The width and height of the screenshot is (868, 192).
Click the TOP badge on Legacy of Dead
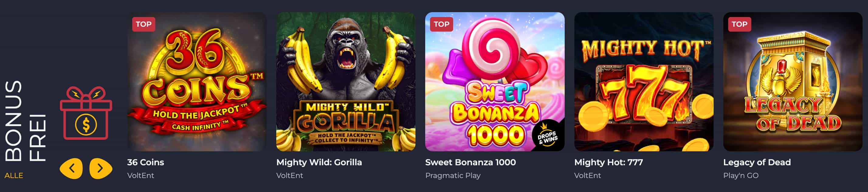[x=740, y=24]
